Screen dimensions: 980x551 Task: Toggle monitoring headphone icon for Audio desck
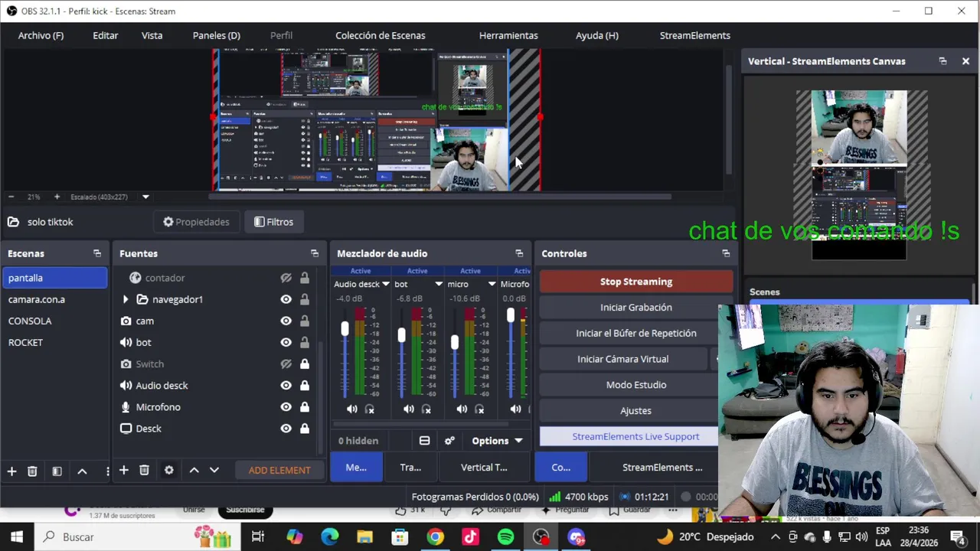pyautogui.click(x=370, y=409)
